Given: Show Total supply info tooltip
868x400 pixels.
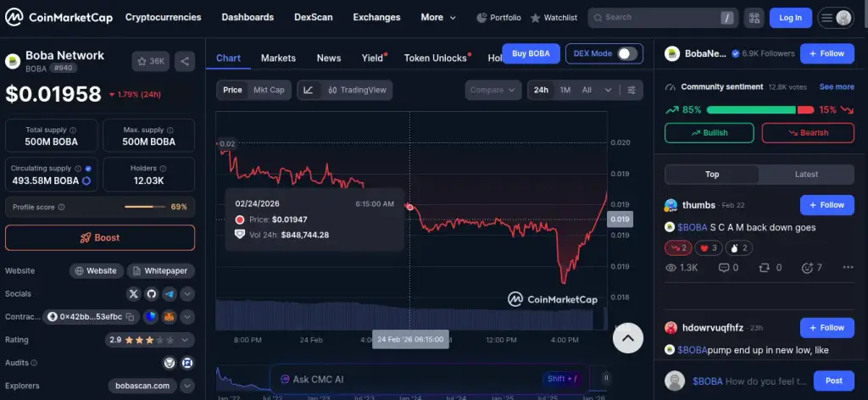Looking at the screenshot, I should (73, 130).
